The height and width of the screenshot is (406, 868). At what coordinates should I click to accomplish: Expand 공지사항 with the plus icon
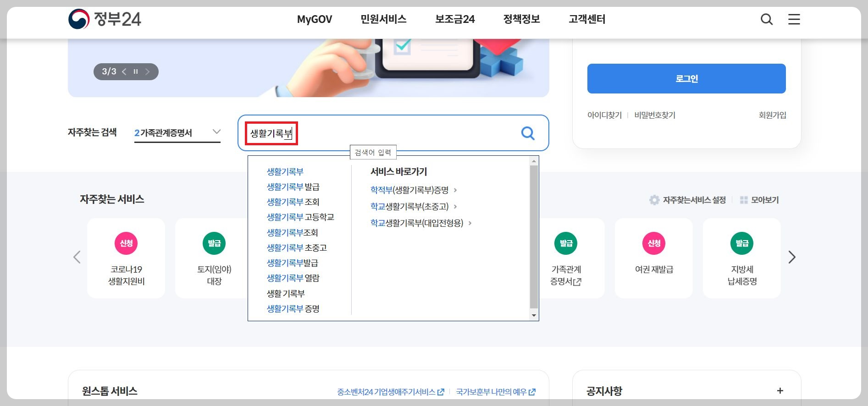[780, 391]
